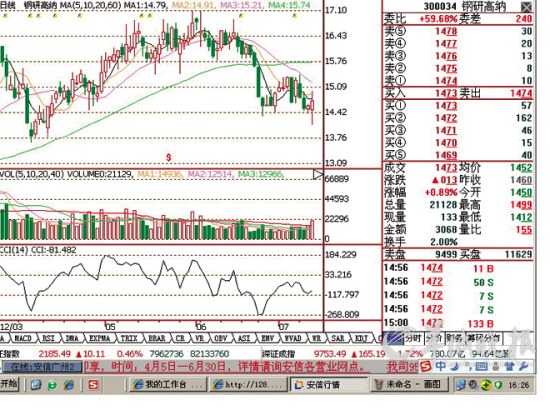This screenshot has height=412, width=550.
Task: Click the right-pointing triangle beside the VOL header
Action: pyautogui.click(x=318, y=174)
